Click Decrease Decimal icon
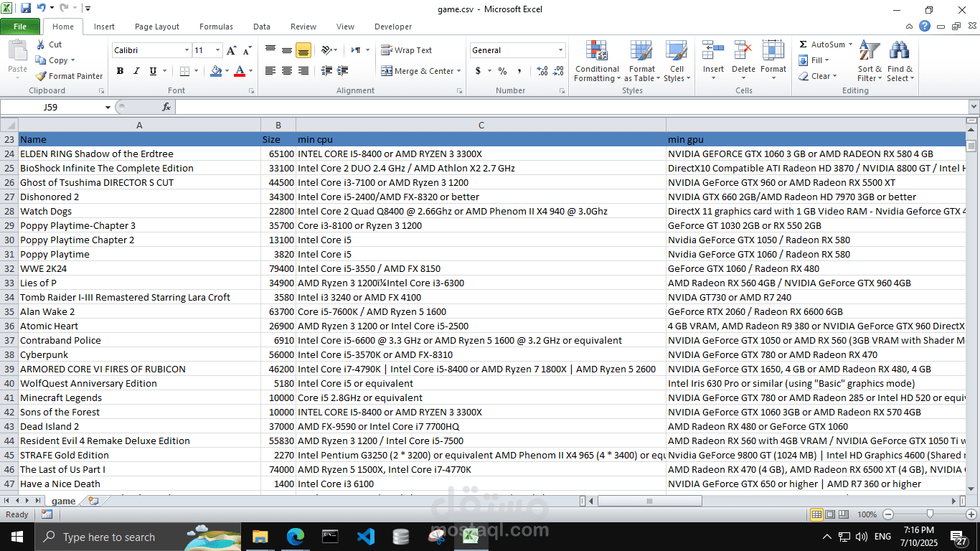This screenshot has width=980, height=551. [x=558, y=71]
